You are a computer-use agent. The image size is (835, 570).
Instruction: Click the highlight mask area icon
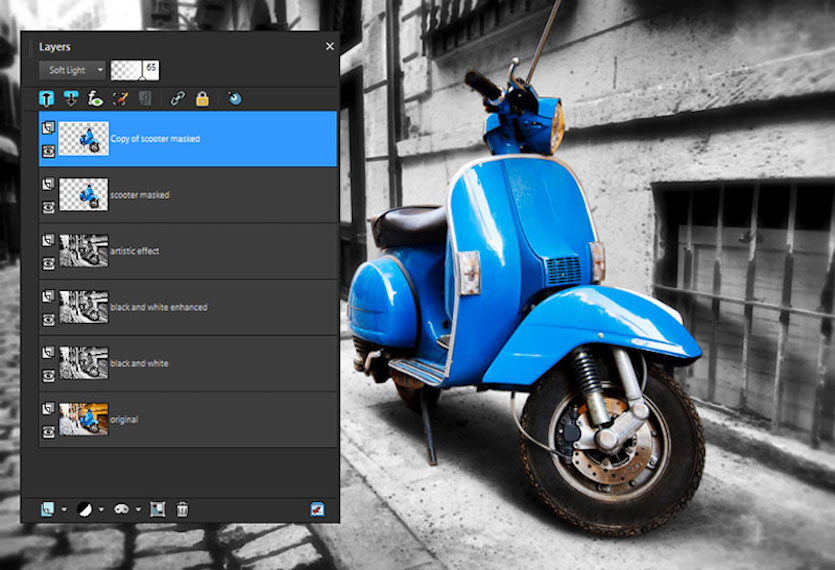click(x=235, y=99)
